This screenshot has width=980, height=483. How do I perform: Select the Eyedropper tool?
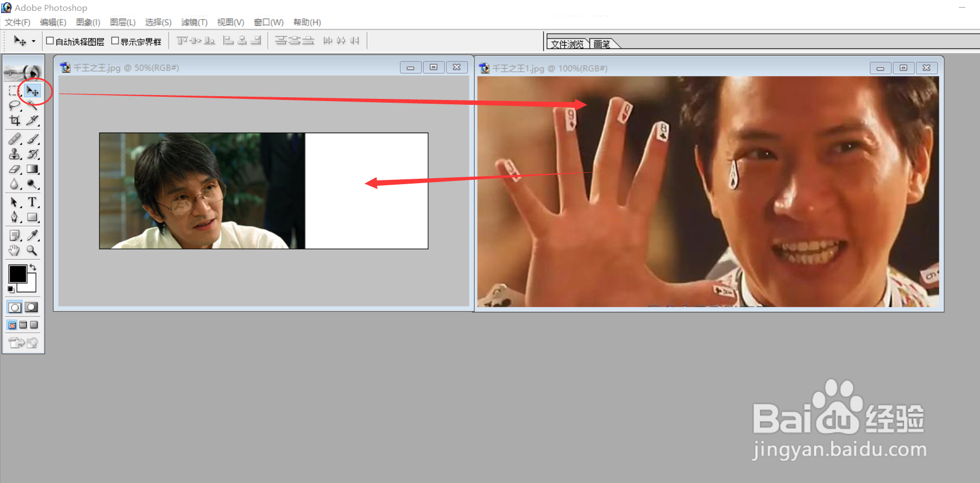[33, 235]
